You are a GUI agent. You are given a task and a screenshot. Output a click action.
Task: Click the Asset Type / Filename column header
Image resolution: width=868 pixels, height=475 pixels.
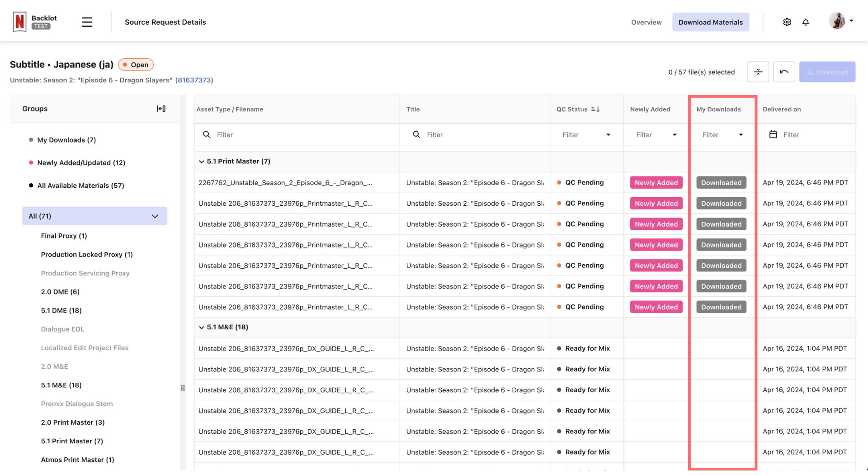(230, 109)
